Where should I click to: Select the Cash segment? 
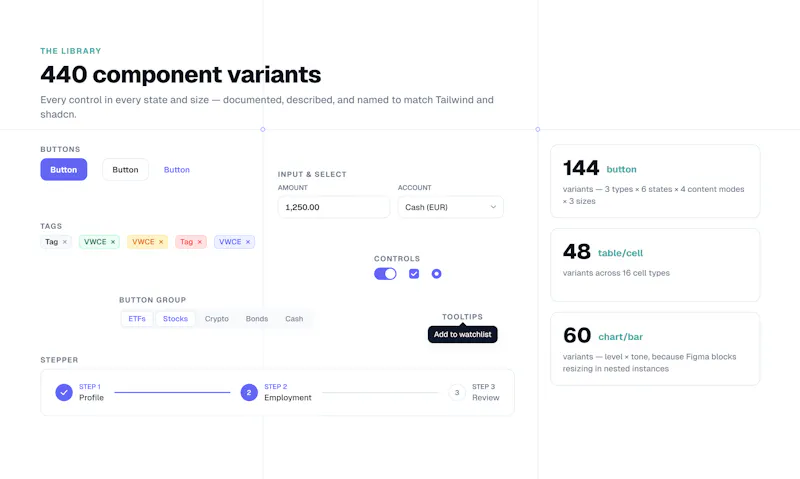(x=294, y=319)
